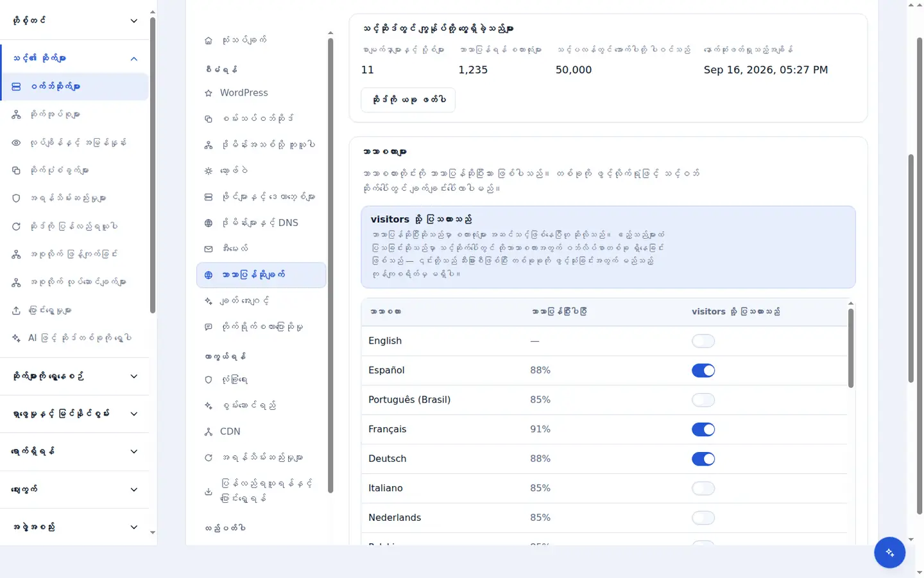The width and height of the screenshot is (924, 578).
Task: Click the speech bubble icon for live chat
Action: [208, 327]
